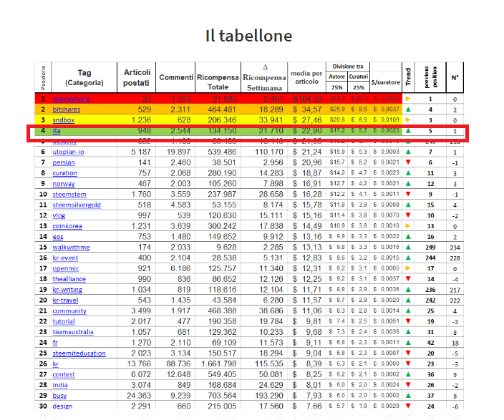Open the kr-event tag link
The width and height of the screenshot is (504, 420).
coord(66,258)
